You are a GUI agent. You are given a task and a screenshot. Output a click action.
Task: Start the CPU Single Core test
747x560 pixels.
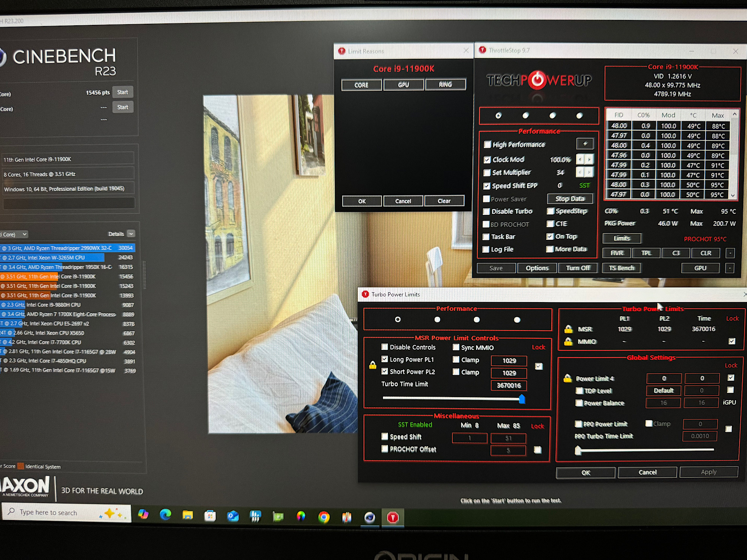click(x=123, y=107)
